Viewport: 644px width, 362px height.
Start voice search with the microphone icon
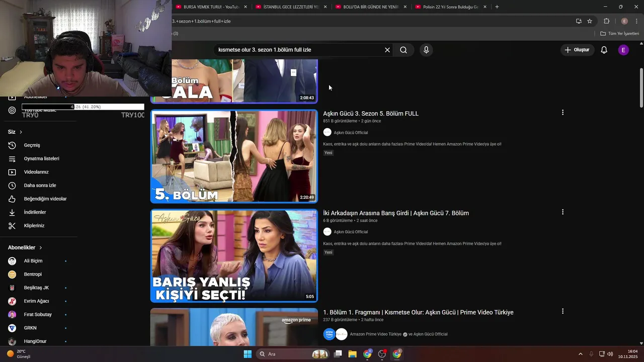pyautogui.click(x=426, y=50)
